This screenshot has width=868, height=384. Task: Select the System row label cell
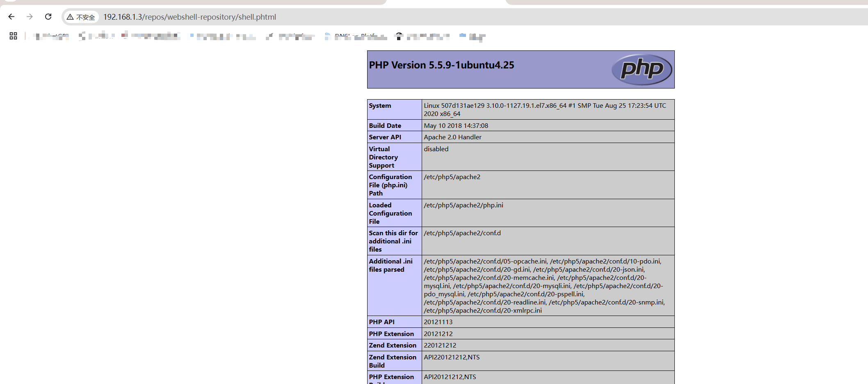pos(380,106)
